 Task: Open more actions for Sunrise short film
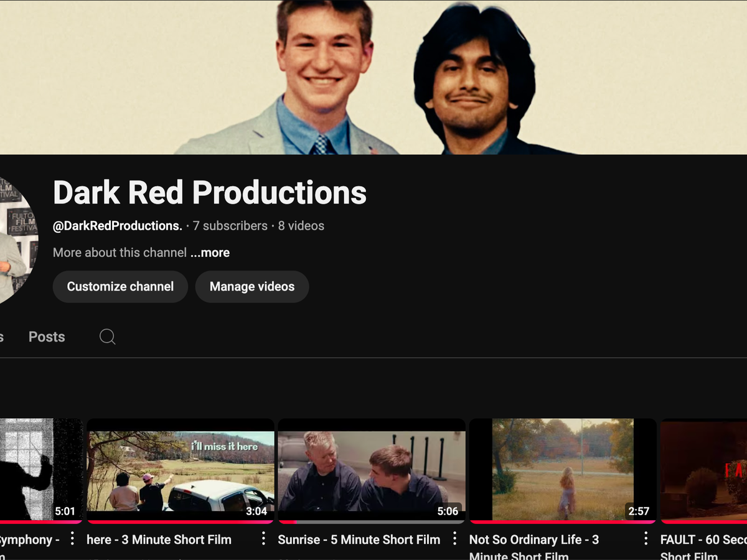[454, 539]
